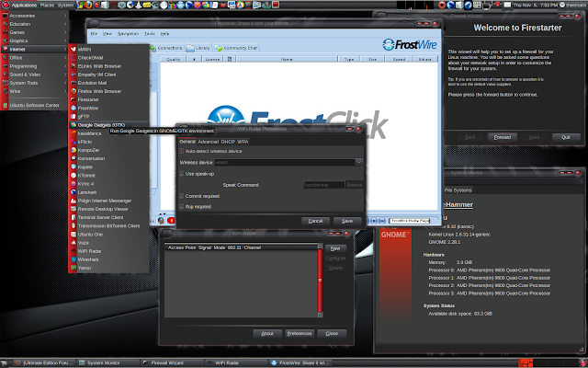Launch Kopete messenger
Image resolution: width=588 pixels, height=368 pixels.
(x=108, y=167)
